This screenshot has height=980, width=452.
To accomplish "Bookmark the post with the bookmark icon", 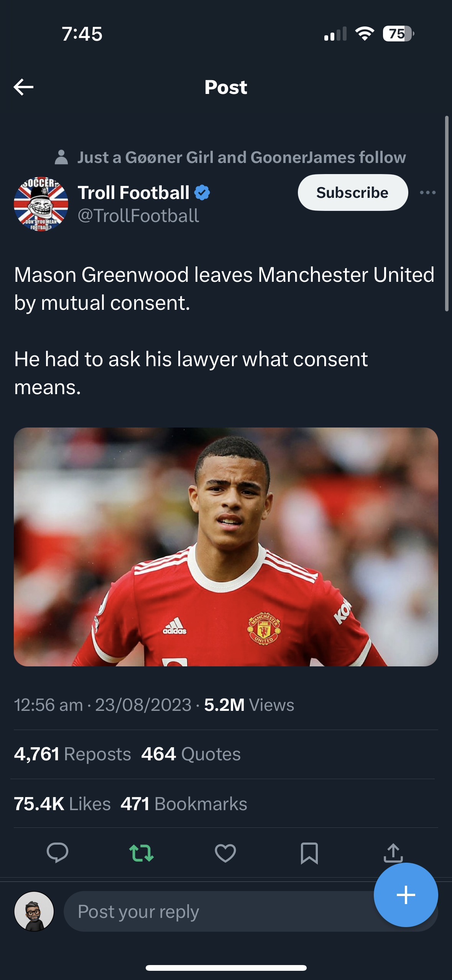I will 309,853.
